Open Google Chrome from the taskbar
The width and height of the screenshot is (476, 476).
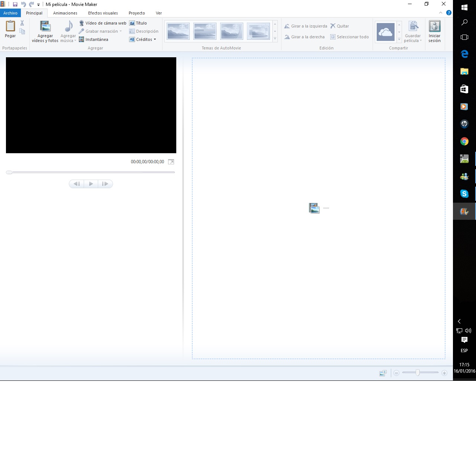click(464, 141)
